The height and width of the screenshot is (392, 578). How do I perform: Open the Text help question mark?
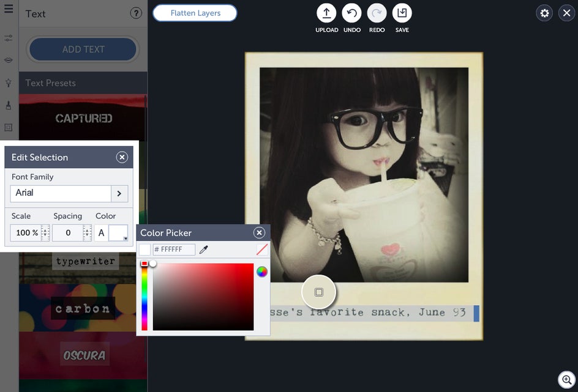136,13
